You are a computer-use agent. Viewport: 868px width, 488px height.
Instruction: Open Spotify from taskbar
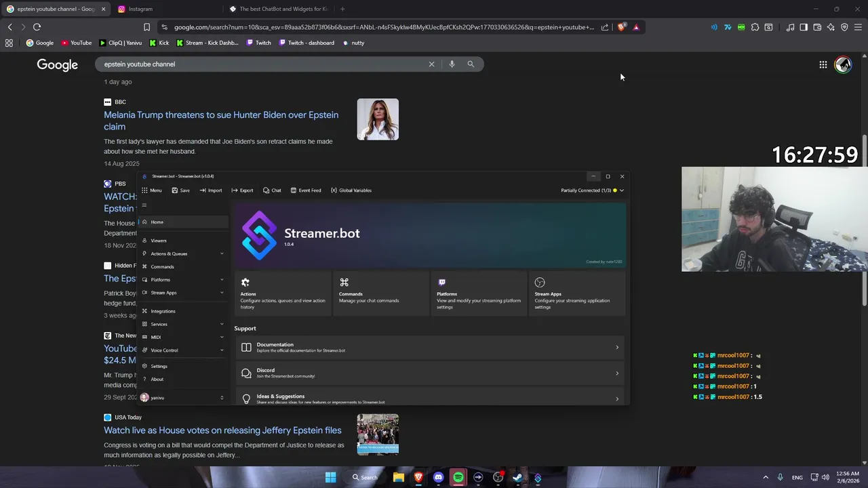[458, 477]
